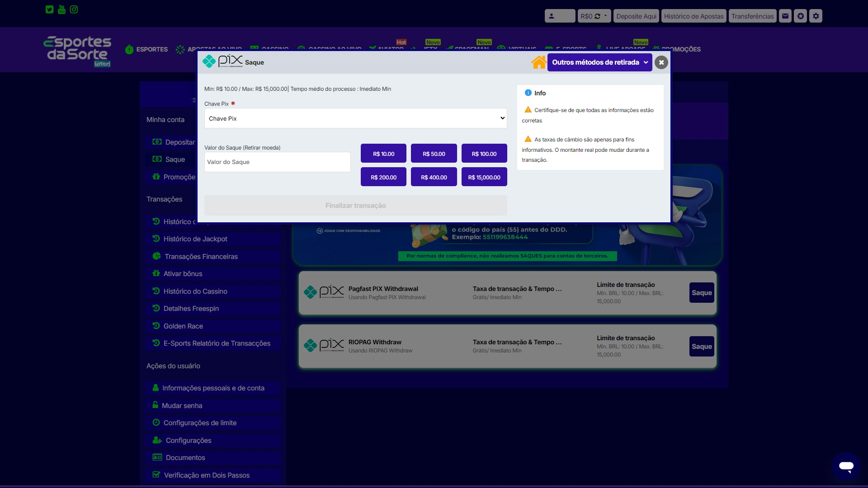Open Histórico de Apostas

coord(693,16)
